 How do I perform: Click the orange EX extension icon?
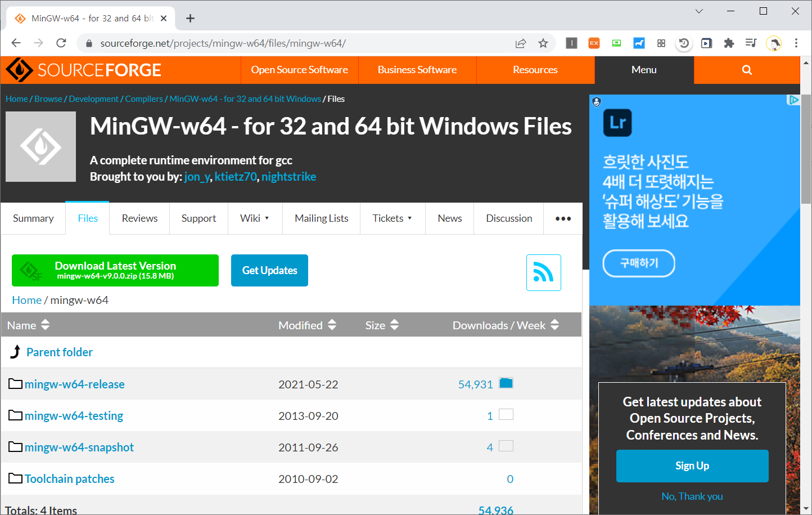(x=594, y=43)
